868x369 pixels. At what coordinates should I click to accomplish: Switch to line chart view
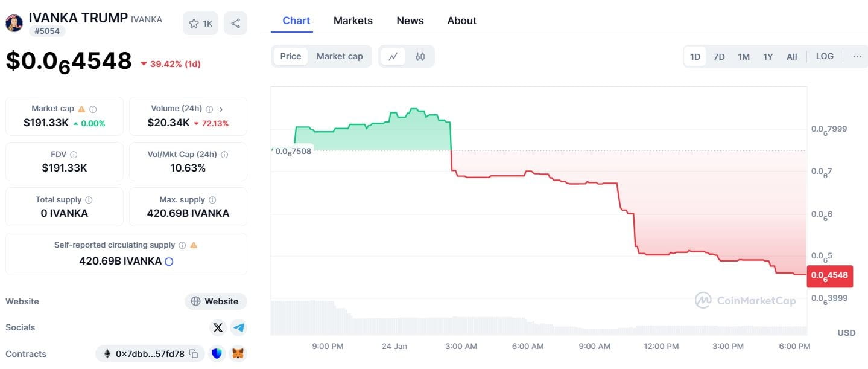(393, 56)
